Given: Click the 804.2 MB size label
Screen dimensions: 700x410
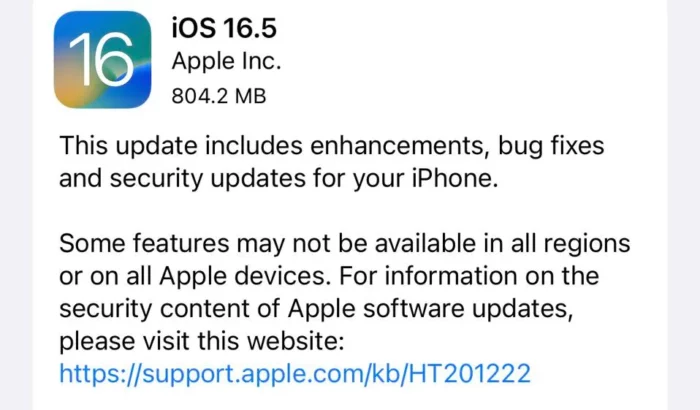Looking at the screenshot, I should click(219, 96).
